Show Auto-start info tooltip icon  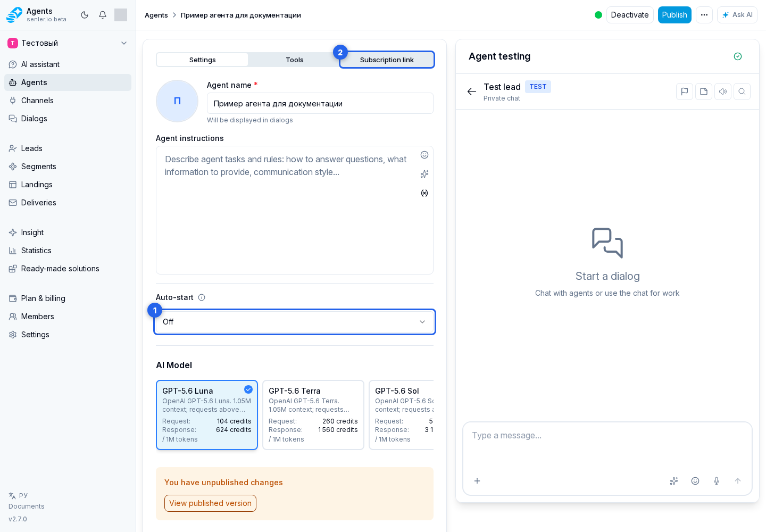coord(202,297)
